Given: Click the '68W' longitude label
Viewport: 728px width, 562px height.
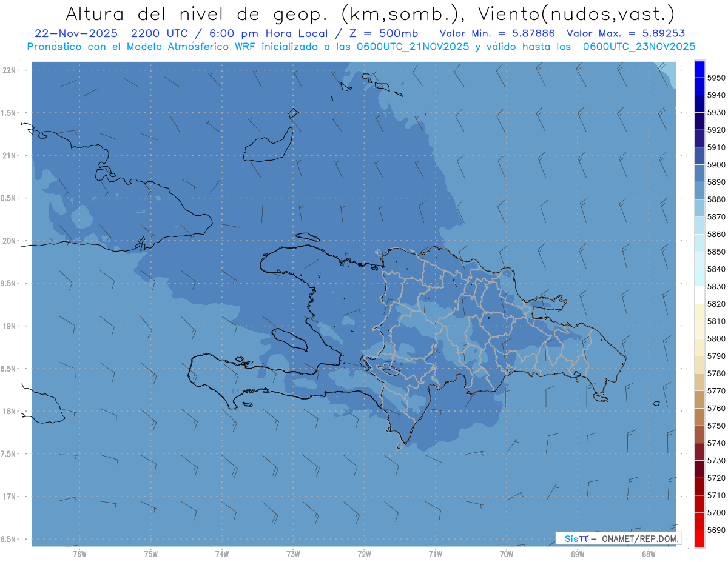Looking at the screenshot, I should coord(649,554).
